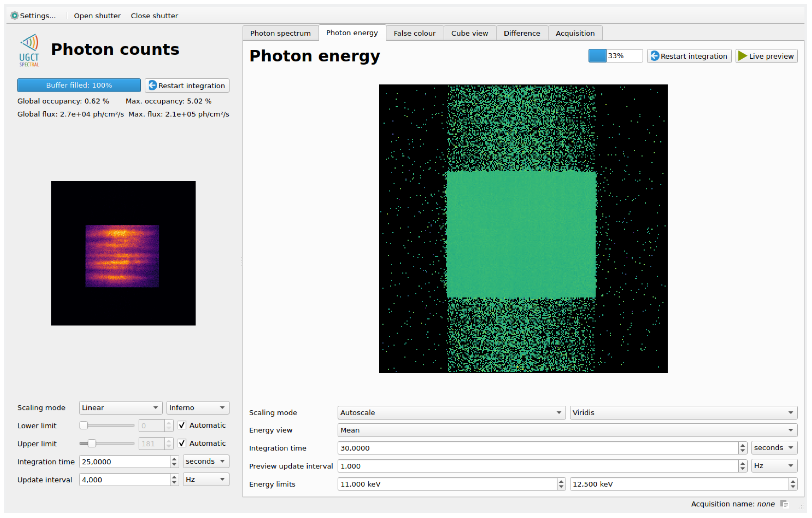Click the acquisition name list icon
Image resolution: width=812 pixels, height=518 pixels.
click(784, 504)
